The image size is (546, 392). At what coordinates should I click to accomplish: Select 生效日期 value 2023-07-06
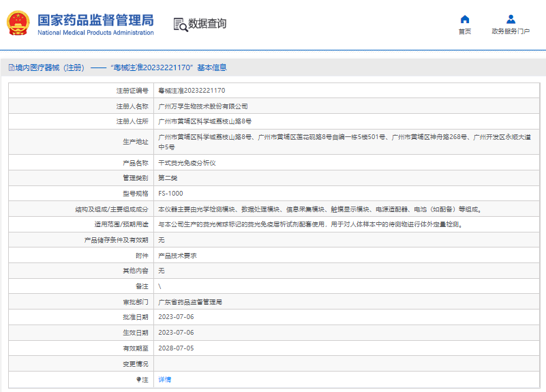click(x=176, y=333)
